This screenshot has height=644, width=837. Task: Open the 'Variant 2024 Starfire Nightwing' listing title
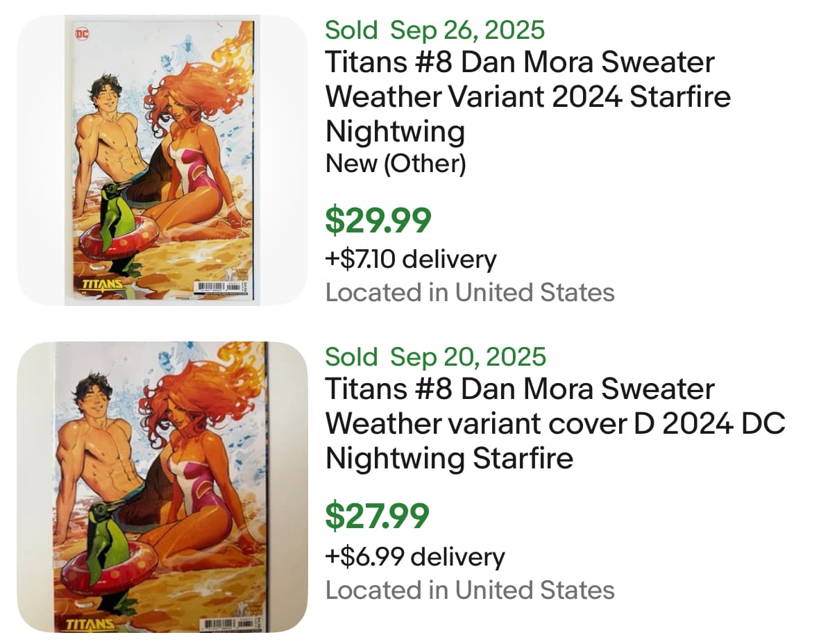(x=527, y=96)
